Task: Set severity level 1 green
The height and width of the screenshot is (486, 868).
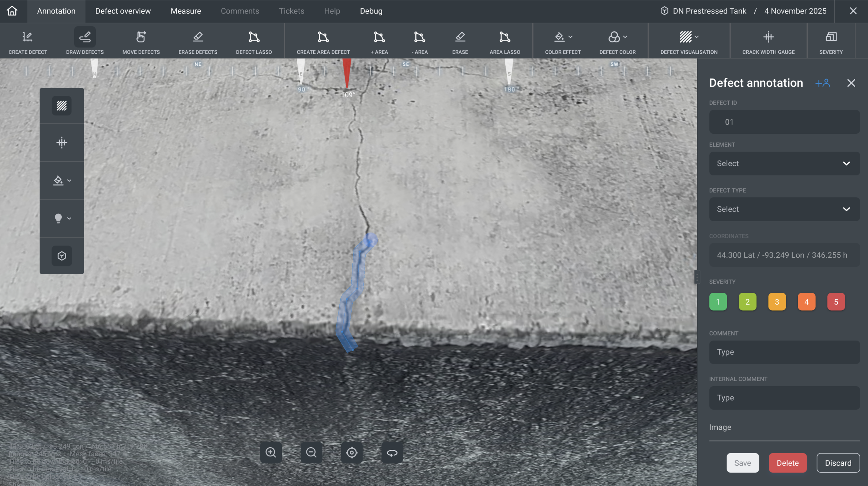Action: click(x=718, y=302)
